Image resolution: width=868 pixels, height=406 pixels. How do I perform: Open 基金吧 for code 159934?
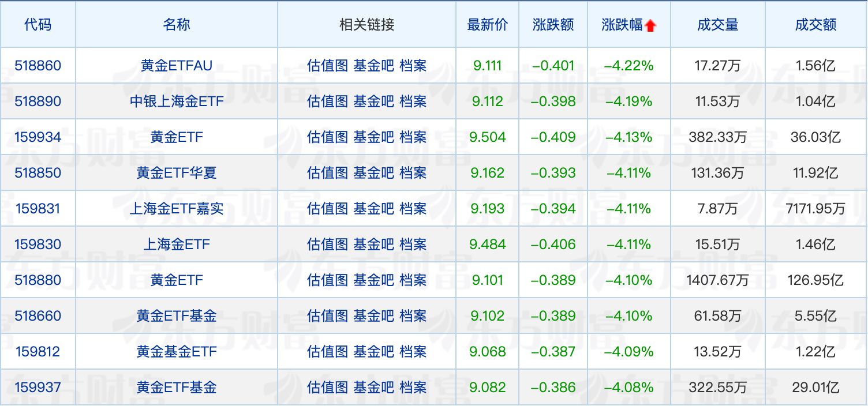coord(373,137)
